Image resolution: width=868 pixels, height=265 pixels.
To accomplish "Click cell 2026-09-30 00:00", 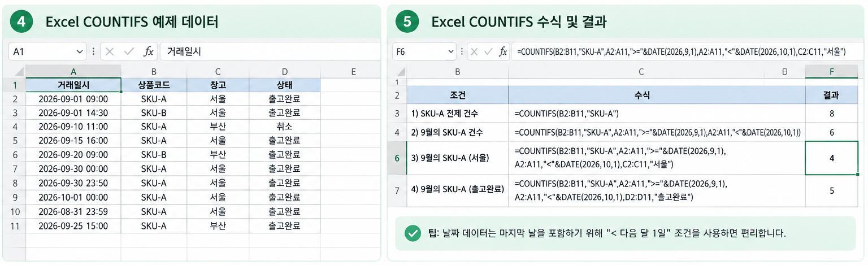I will 73,168.
